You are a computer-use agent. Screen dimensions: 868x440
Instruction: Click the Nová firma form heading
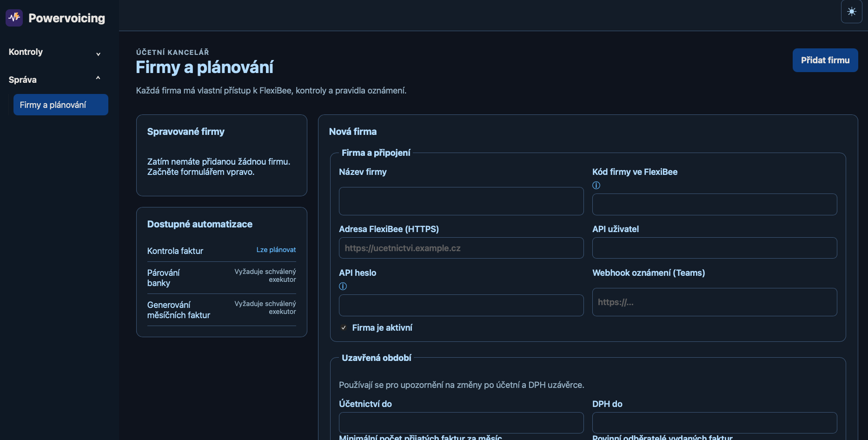[x=352, y=132]
